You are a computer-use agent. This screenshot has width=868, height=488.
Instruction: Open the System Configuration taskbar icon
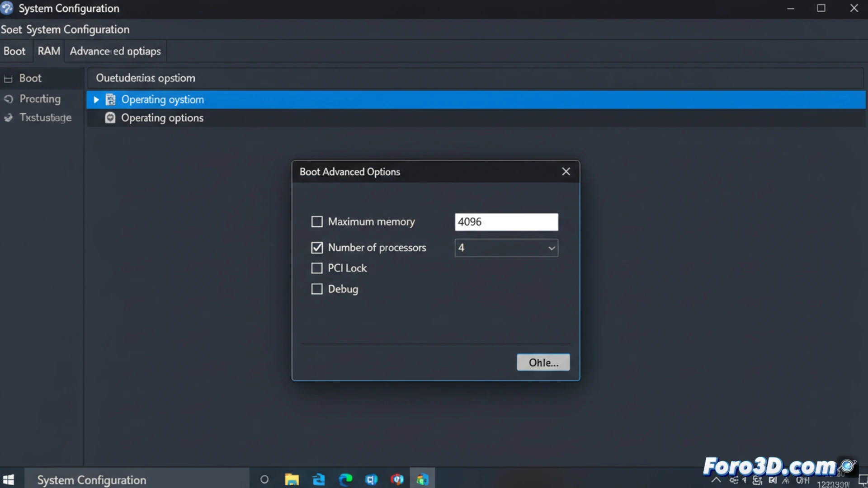click(423, 479)
